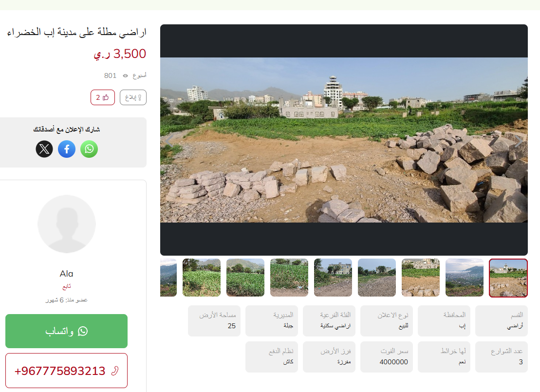Select the bright green field with trees thumbnail
This screenshot has width=540, height=392.
[202, 278]
